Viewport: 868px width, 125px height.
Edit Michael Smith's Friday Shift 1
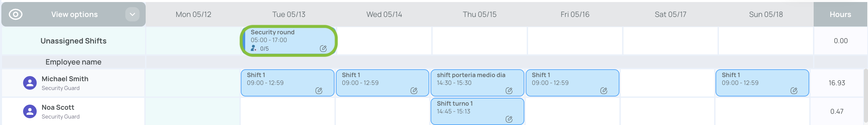pyautogui.click(x=603, y=91)
